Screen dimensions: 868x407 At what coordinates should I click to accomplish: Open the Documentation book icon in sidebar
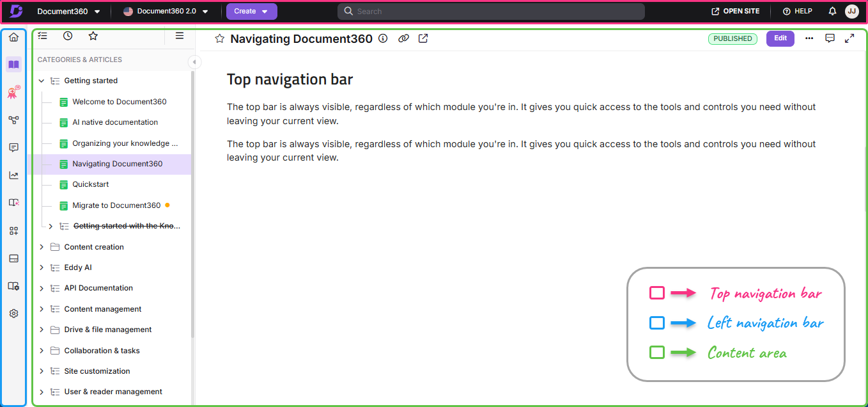coord(13,64)
